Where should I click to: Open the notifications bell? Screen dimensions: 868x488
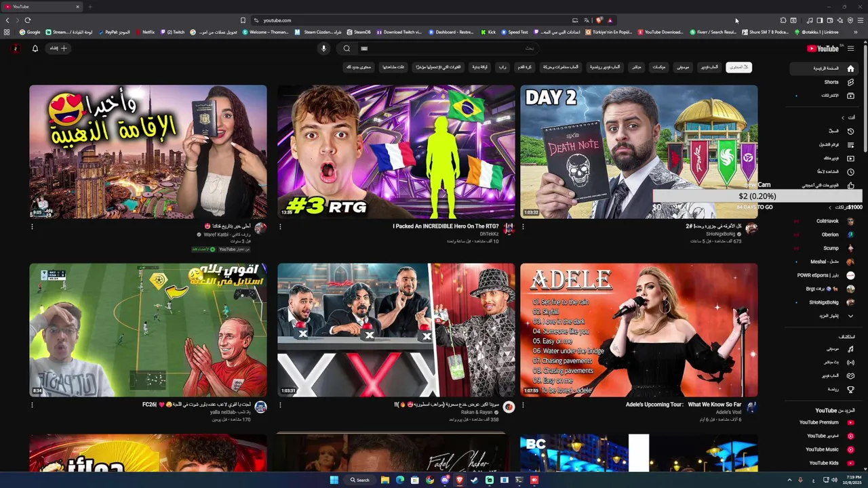pos(35,48)
